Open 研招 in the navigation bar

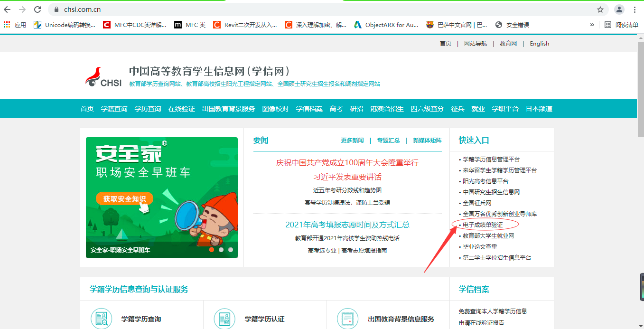[x=356, y=109]
